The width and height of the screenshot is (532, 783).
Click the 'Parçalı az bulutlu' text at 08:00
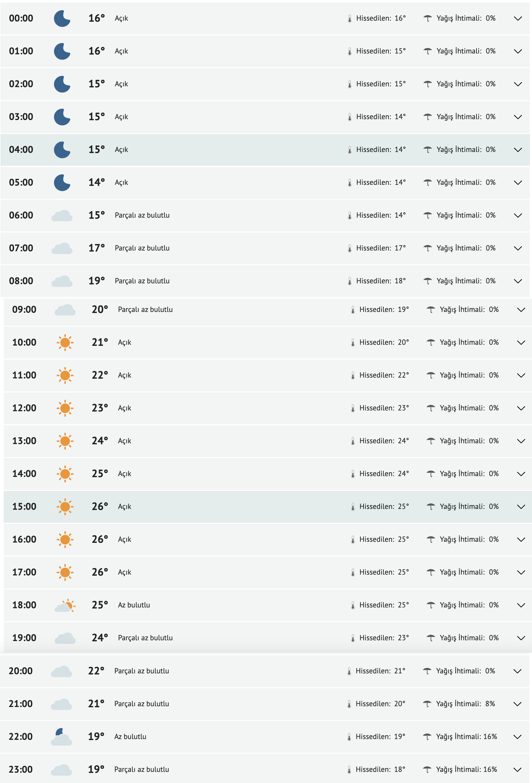(x=142, y=281)
